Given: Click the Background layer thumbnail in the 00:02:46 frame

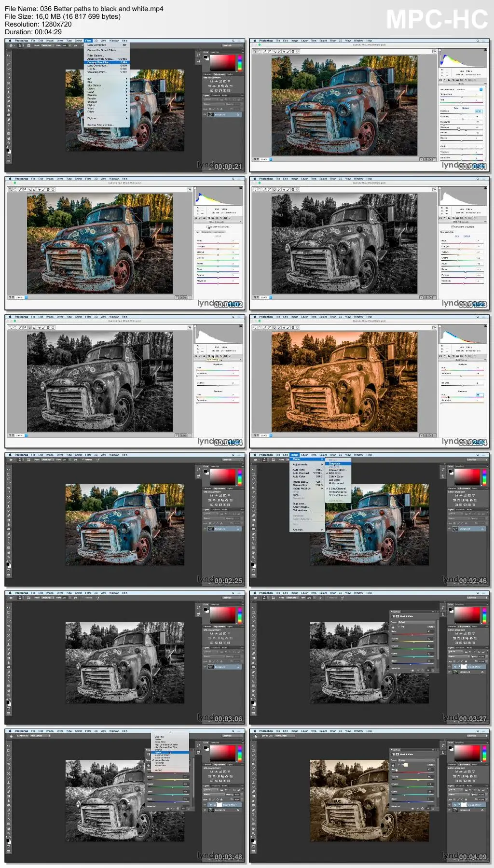Looking at the screenshot, I should [x=456, y=529].
